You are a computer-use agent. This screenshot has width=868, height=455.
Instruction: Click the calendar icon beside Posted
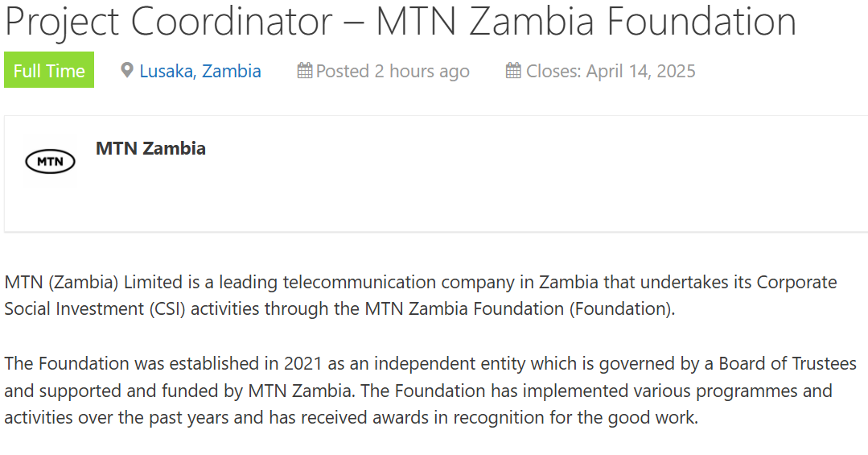[304, 70]
